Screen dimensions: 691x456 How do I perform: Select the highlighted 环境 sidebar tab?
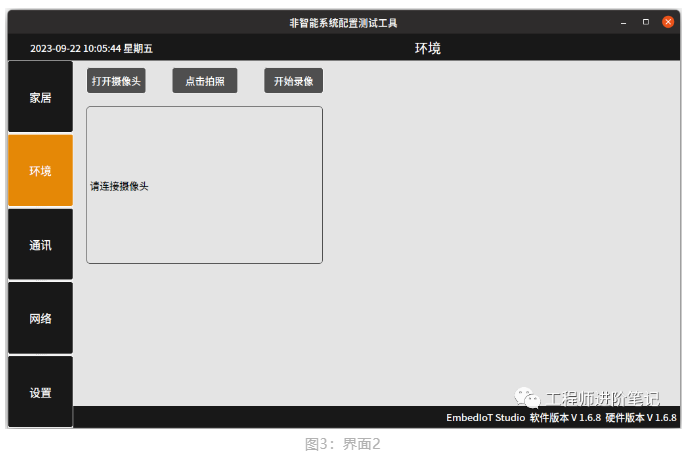(41, 171)
